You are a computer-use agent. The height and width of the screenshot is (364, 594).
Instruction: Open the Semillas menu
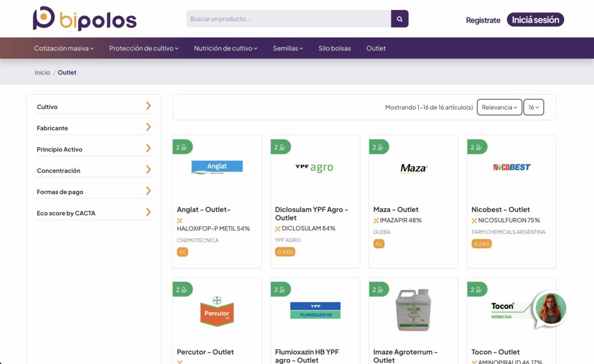(x=288, y=48)
